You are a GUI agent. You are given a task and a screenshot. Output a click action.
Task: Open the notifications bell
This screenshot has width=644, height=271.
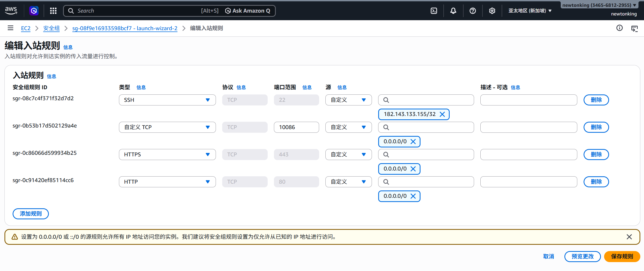tap(453, 11)
